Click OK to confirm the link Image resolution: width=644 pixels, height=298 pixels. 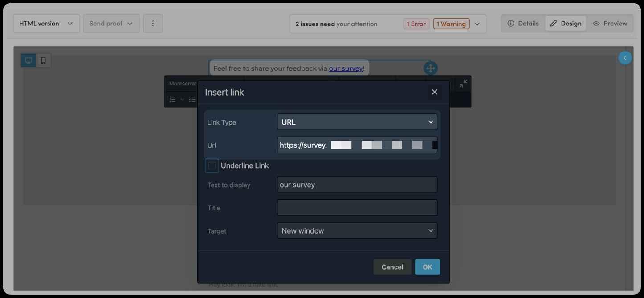point(428,267)
